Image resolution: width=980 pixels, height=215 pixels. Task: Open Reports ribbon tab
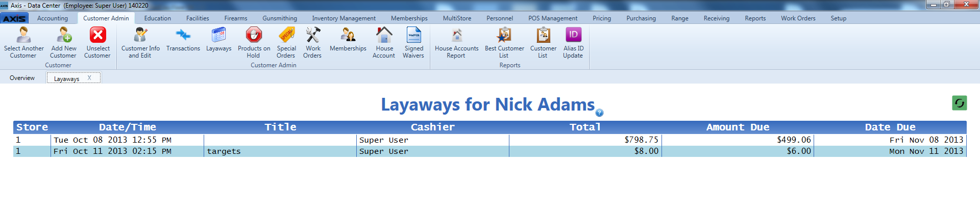coord(755,18)
